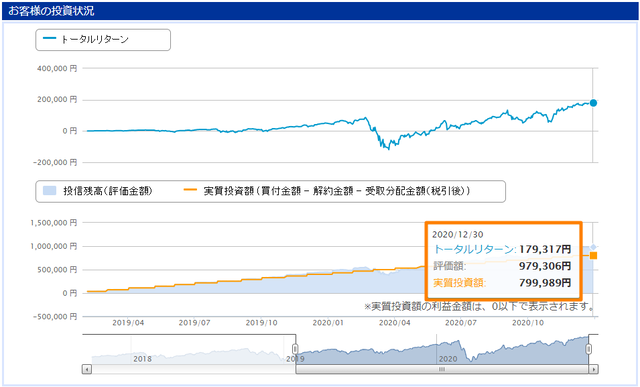Click the blue line swatch in トータルリターン legend
The width and height of the screenshot is (640, 387).
point(49,39)
